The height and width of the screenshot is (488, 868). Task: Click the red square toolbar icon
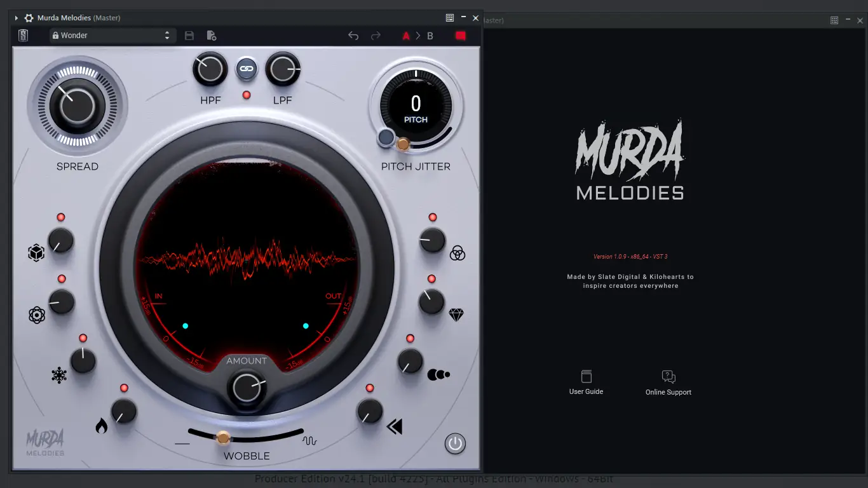461,36
